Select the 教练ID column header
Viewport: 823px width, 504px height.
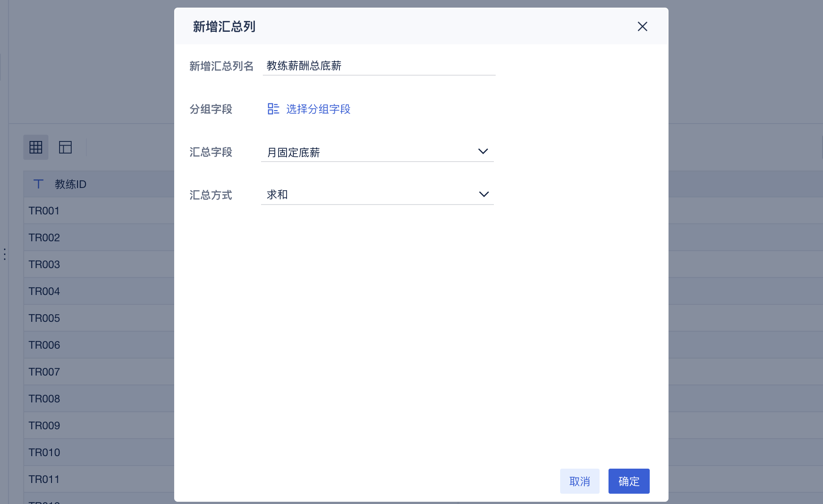click(x=99, y=184)
